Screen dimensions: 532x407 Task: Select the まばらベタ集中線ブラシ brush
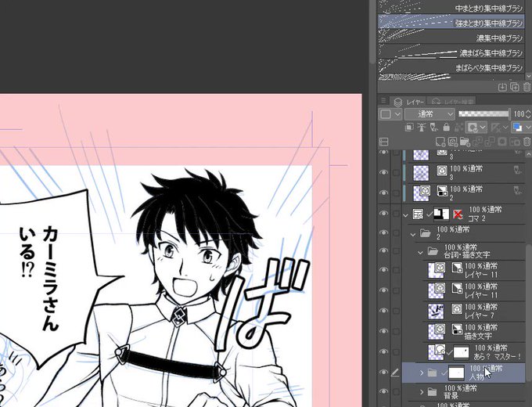pos(451,67)
